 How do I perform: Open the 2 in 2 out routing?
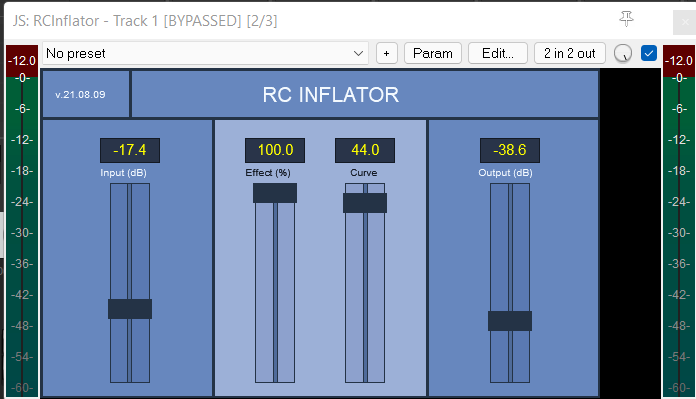(569, 53)
